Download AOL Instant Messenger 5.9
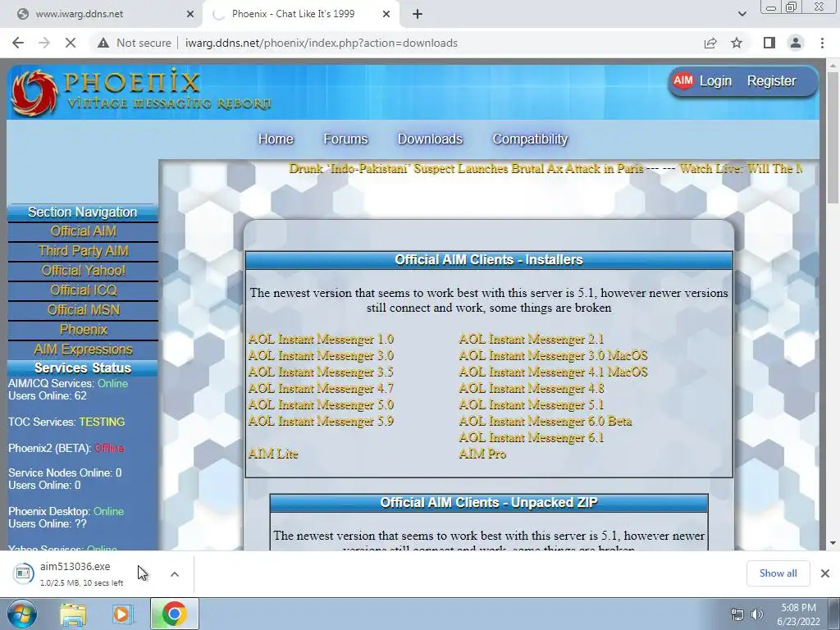The height and width of the screenshot is (630, 840). point(321,421)
